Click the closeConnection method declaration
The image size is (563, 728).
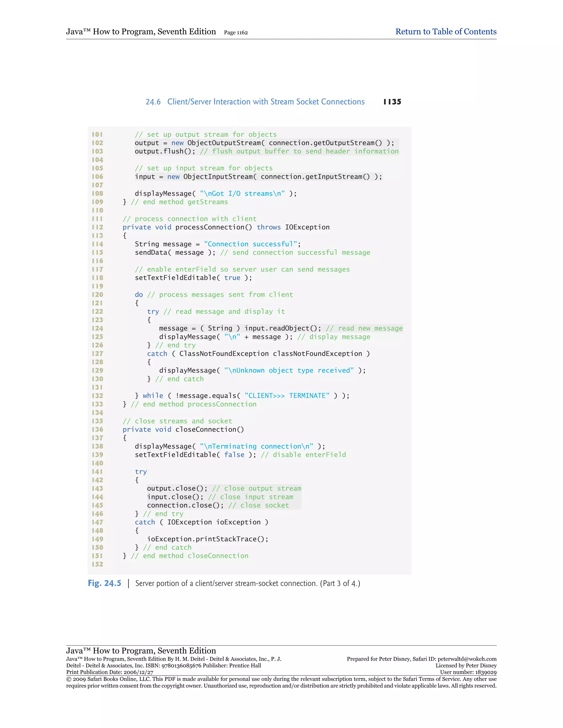[183, 429]
